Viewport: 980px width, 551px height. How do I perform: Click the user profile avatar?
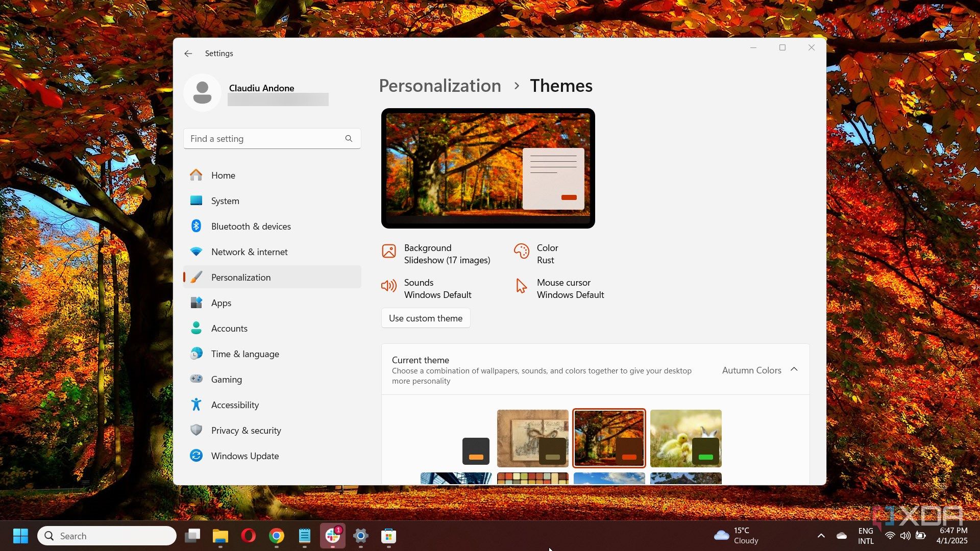coord(202,92)
